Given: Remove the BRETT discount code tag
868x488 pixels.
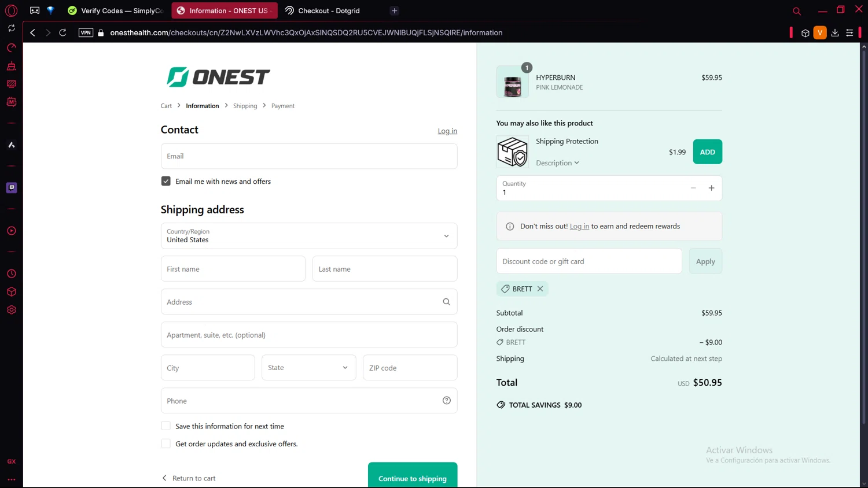Looking at the screenshot, I should [x=540, y=289].
